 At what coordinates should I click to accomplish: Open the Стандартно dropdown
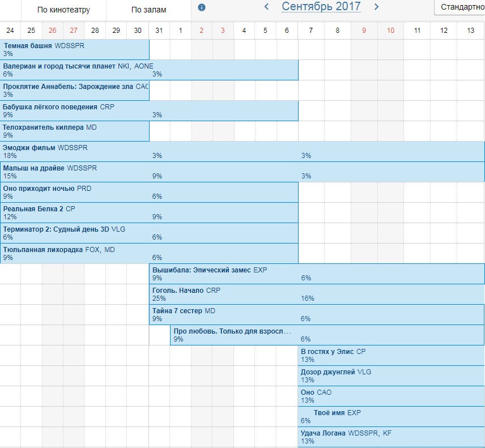460,7
